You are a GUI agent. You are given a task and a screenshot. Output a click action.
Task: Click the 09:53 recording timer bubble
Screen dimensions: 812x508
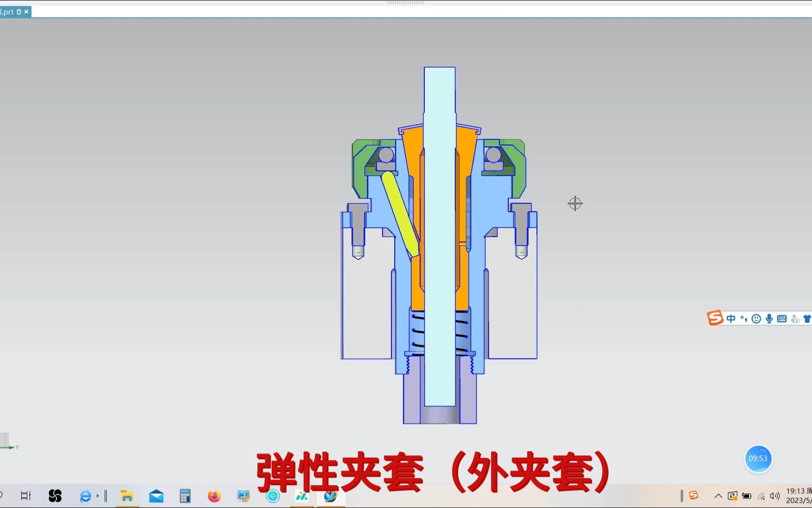tap(758, 459)
